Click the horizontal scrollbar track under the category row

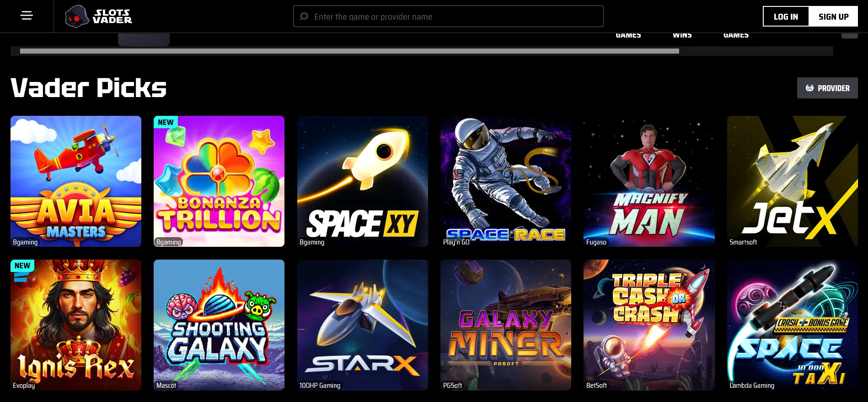point(422,51)
